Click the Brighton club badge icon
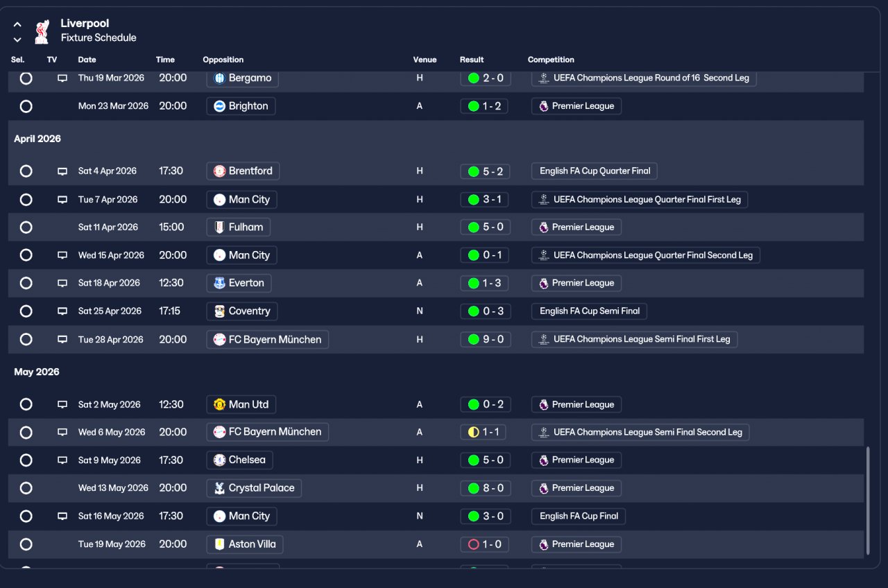 219,106
